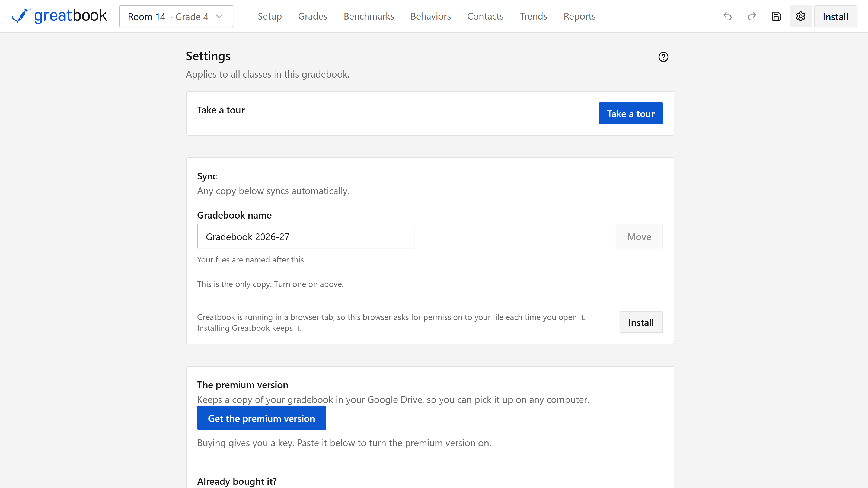Screen dimensions: 868x488
Task: Click the 'Sync' section heading
Action: [207, 176]
